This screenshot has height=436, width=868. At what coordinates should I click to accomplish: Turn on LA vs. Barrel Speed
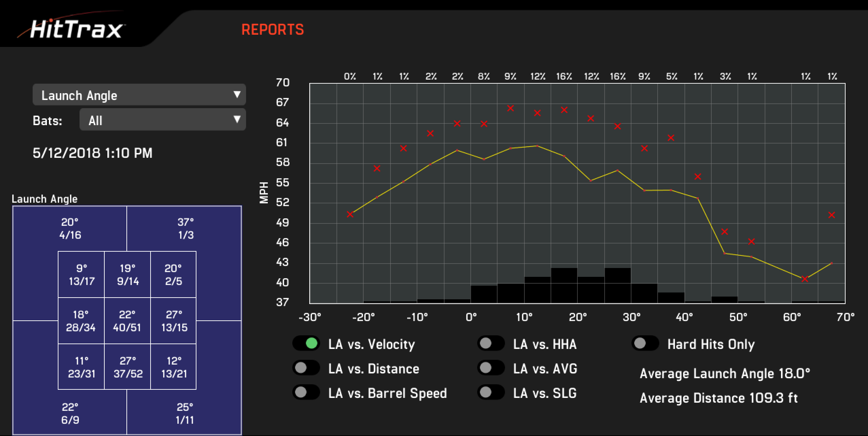click(x=306, y=392)
